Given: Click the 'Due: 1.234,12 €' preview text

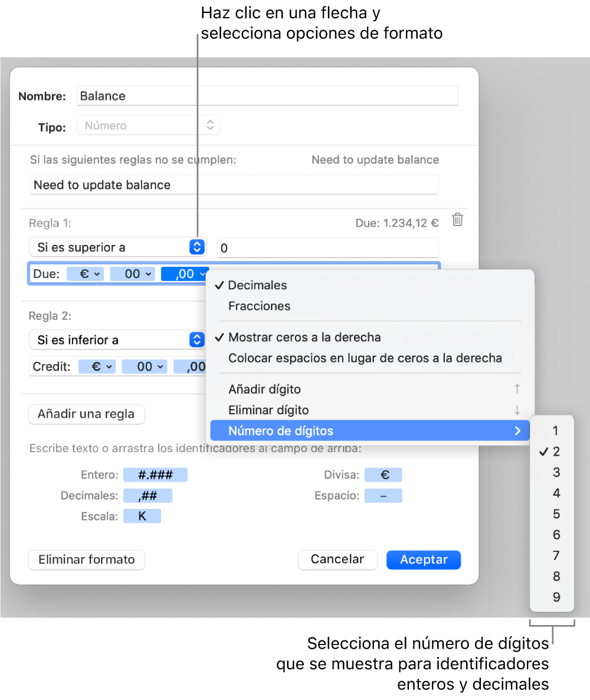Looking at the screenshot, I should click(397, 223).
